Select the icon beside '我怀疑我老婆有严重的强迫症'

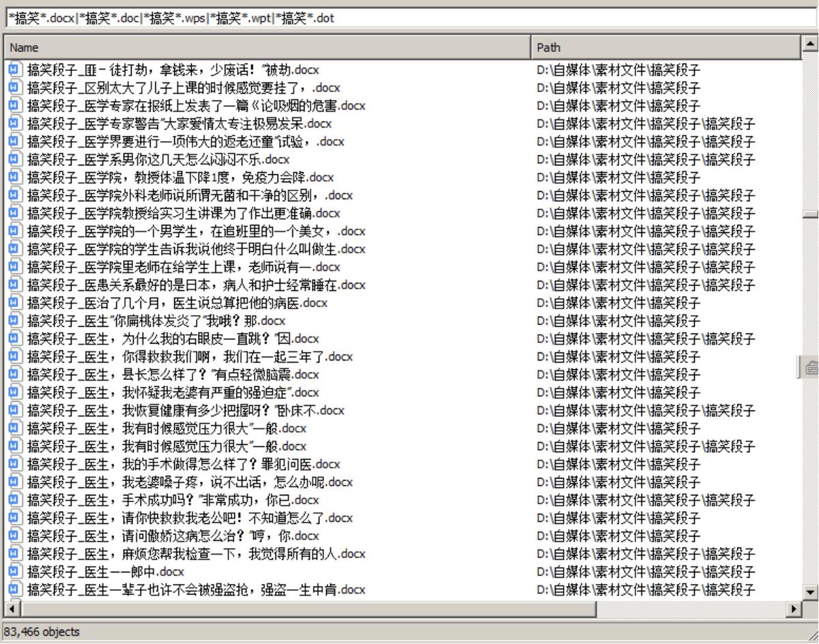coord(14,392)
